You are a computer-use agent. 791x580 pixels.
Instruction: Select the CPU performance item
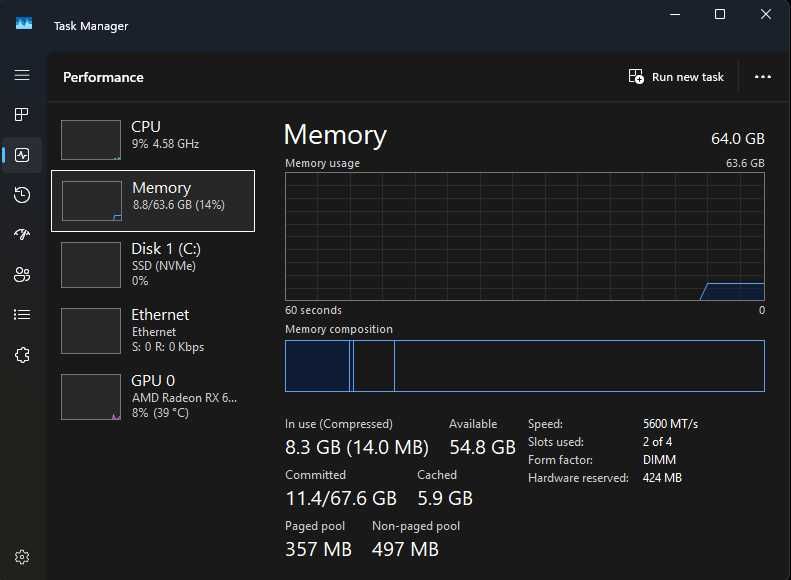(x=153, y=139)
